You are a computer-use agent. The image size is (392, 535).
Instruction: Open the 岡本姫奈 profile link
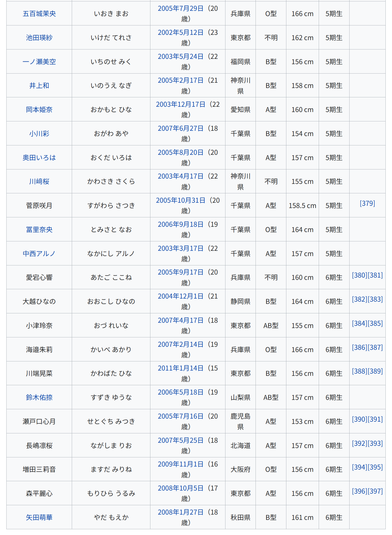coord(39,110)
